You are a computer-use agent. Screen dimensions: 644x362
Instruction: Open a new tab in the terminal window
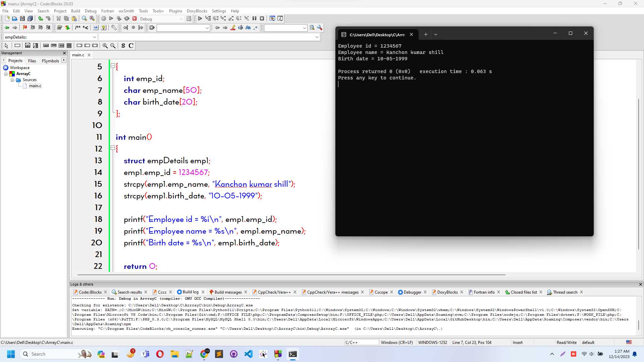point(426,34)
